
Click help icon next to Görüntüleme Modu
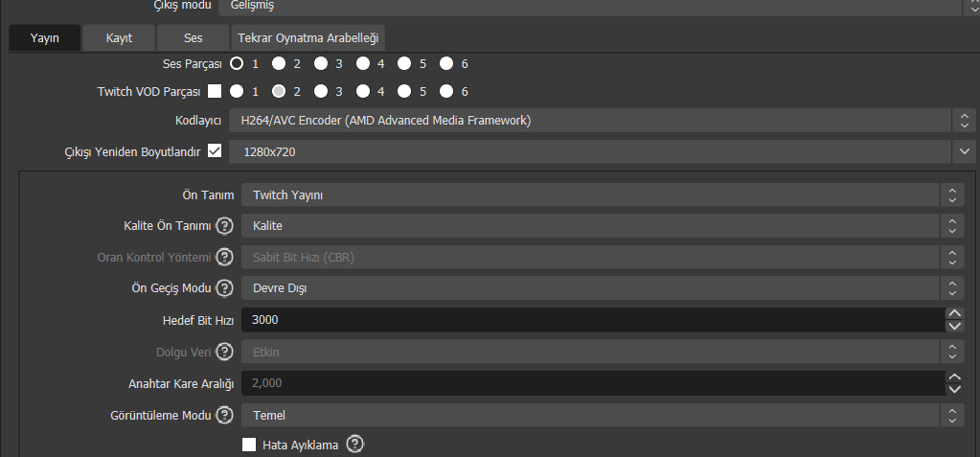coord(225,415)
